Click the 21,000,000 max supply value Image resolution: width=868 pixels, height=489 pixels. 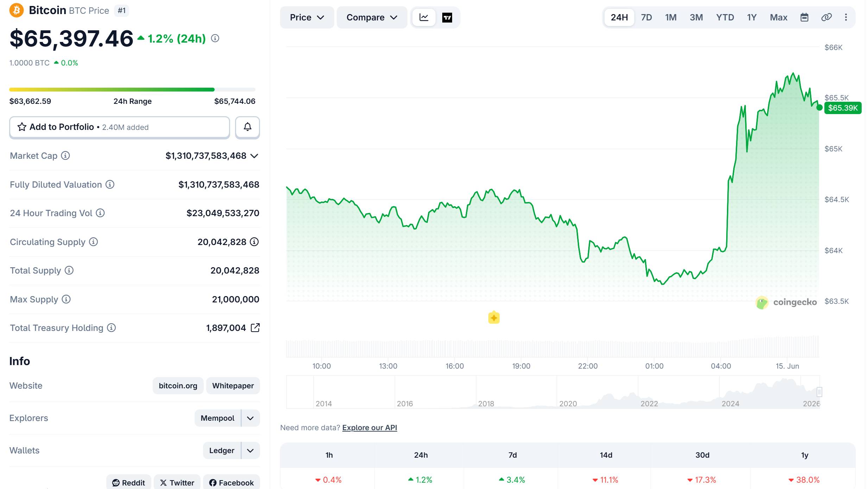235,299
